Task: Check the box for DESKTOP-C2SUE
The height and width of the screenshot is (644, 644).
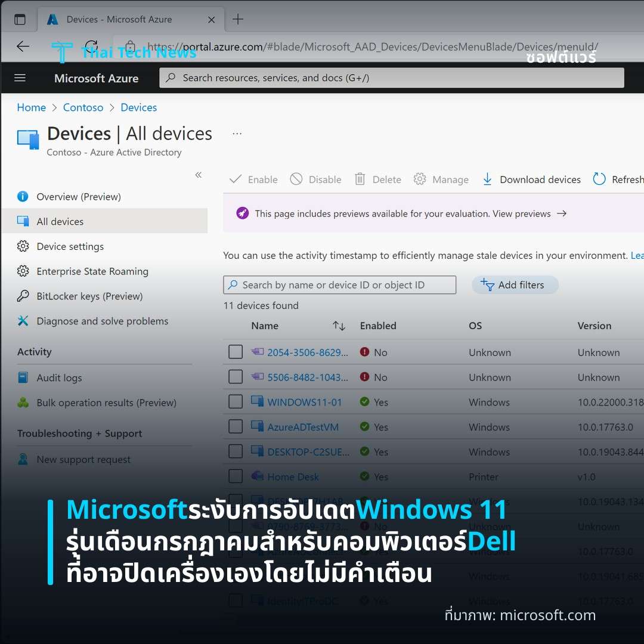Action: click(x=236, y=451)
